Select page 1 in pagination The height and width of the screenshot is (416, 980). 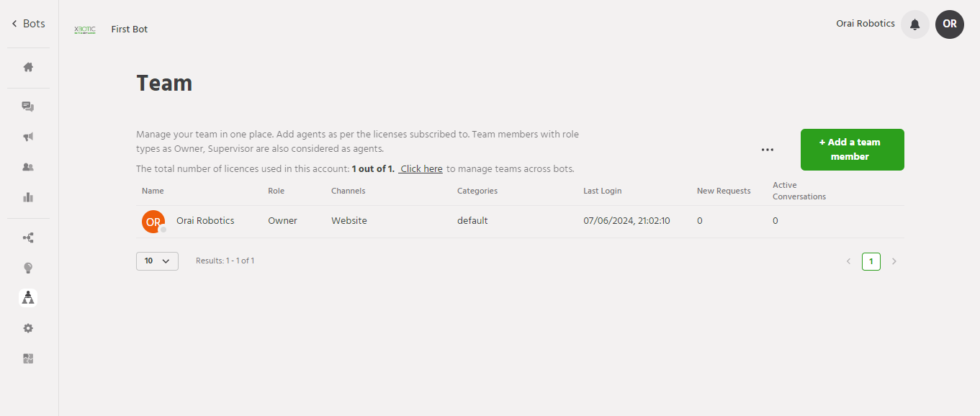[871, 261]
